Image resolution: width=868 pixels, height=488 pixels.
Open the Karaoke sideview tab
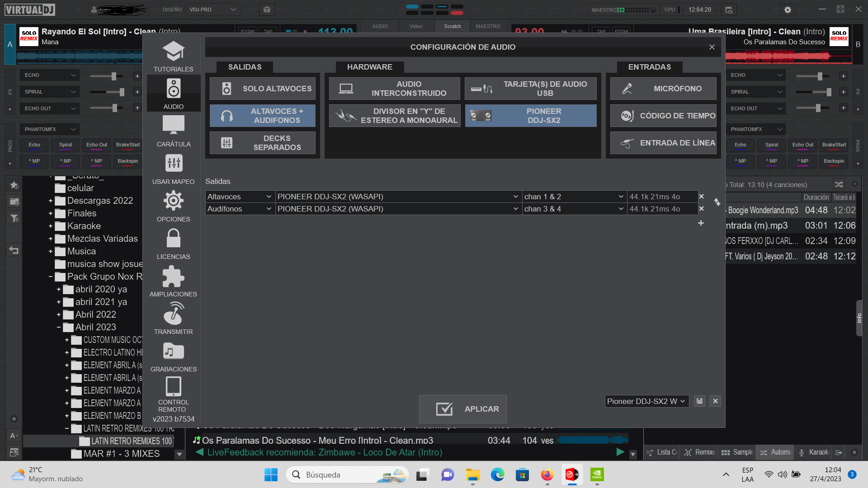click(x=814, y=452)
